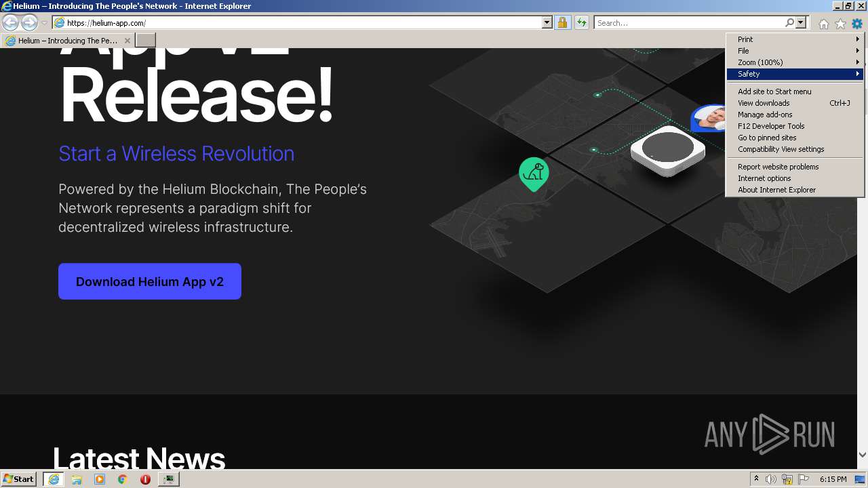Open the Home icon in IE toolbar
Screen dimensions: 868x488
[x=823, y=24]
